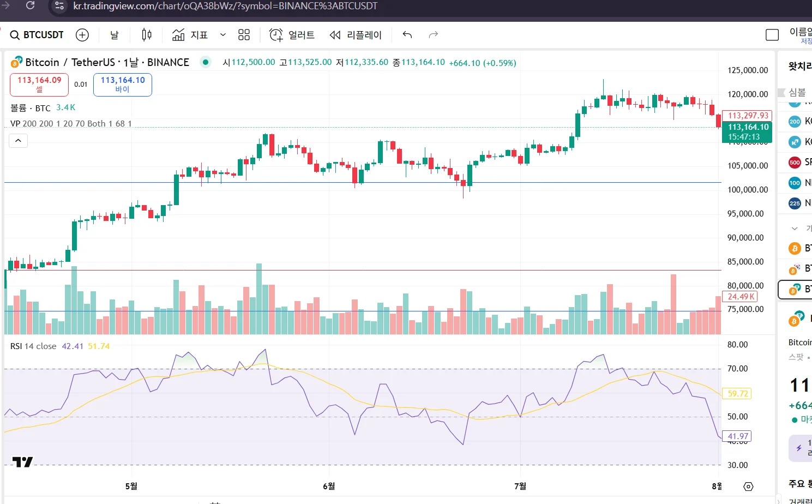Screen dimensions: 812x504
Task: Open the indicator templates grid icon
Action: pos(244,35)
